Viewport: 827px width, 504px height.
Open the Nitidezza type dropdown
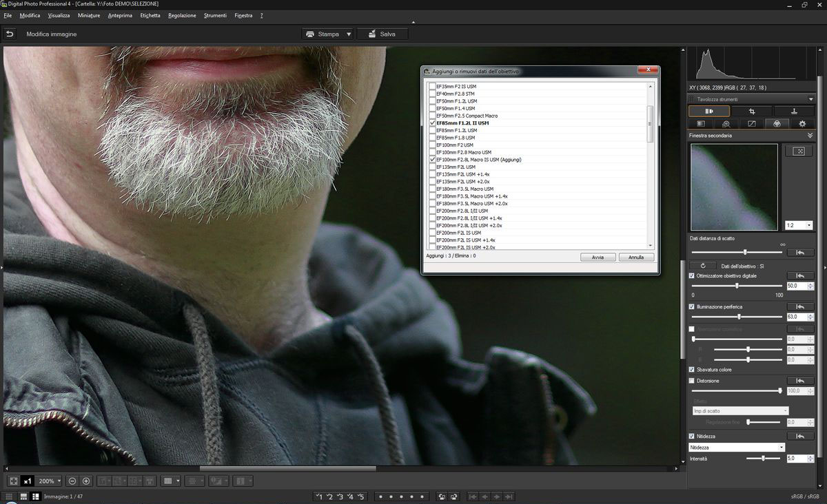737,448
